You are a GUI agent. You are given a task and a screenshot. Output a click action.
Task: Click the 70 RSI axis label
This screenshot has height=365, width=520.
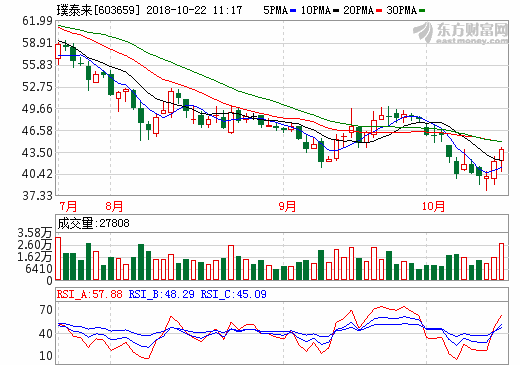(46, 310)
